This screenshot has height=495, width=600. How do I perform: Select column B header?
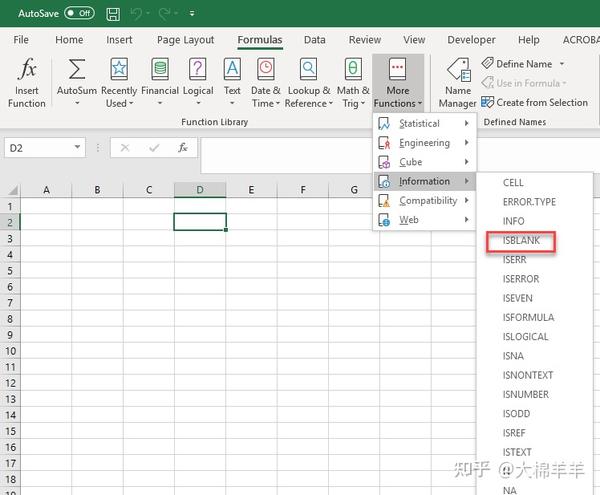97,190
